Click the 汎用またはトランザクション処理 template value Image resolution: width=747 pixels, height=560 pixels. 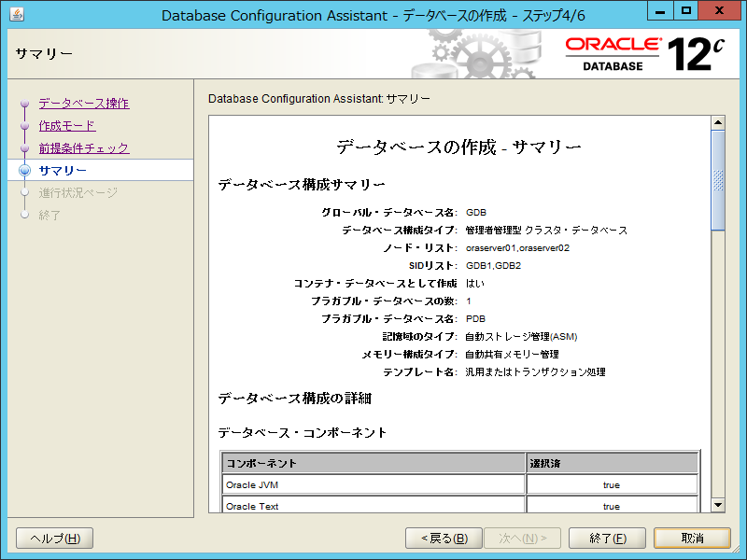click(x=535, y=371)
